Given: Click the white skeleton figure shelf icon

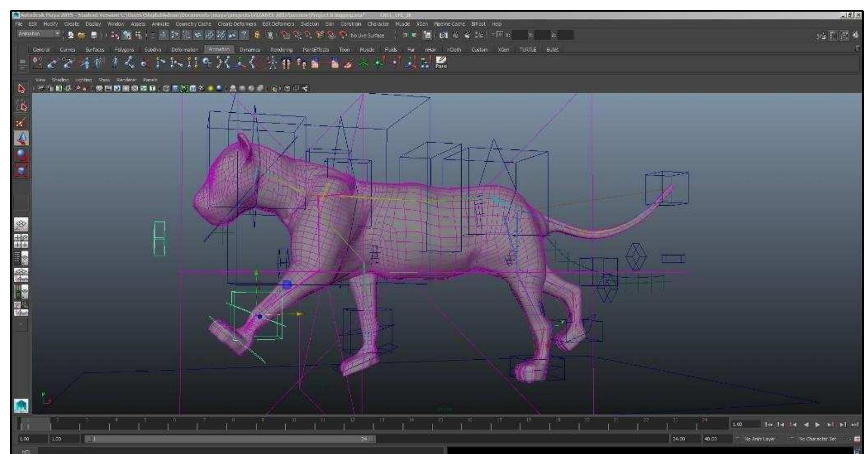Looking at the screenshot, I should (x=271, y=63).
